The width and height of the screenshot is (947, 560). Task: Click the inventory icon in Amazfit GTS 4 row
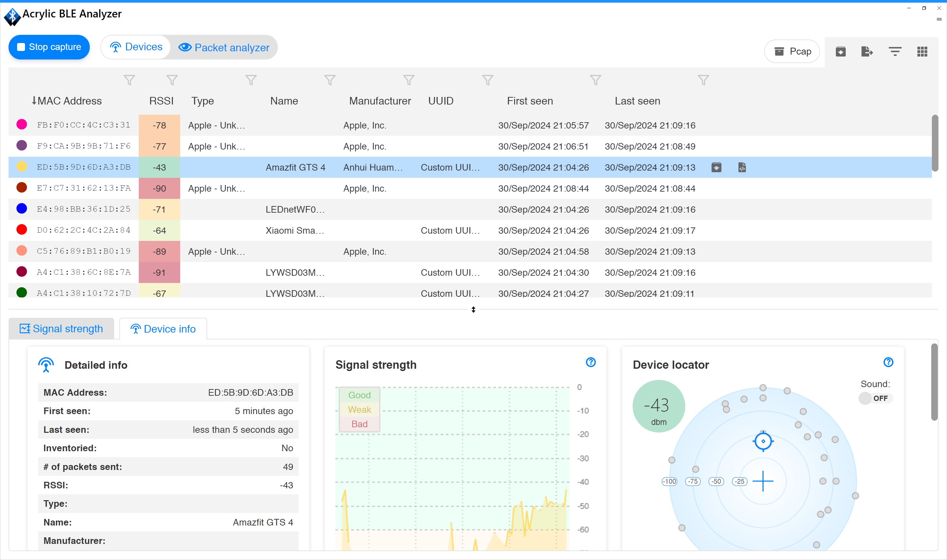coord(716,167)
